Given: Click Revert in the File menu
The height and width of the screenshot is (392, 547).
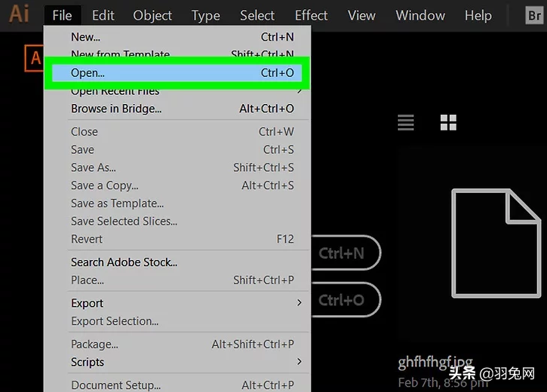Looking at the screenshot, I should click(x=177, y=239).
